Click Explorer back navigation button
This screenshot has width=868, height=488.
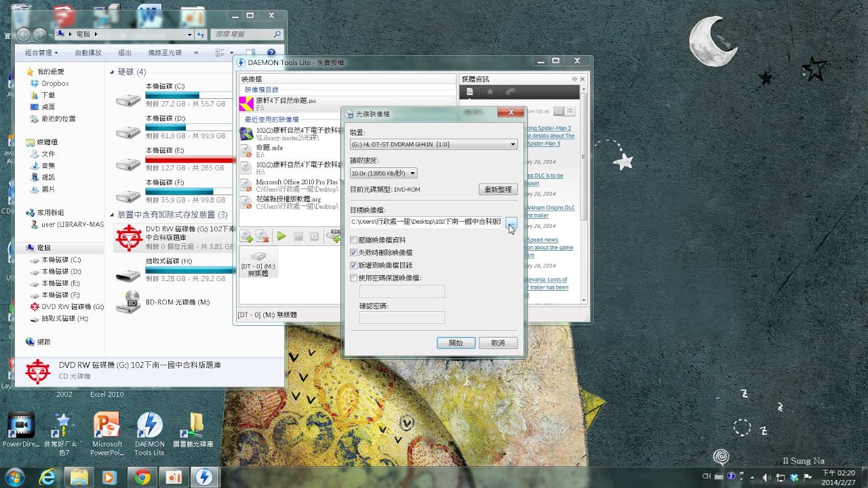pyautogui.click(x=22, y=34)
